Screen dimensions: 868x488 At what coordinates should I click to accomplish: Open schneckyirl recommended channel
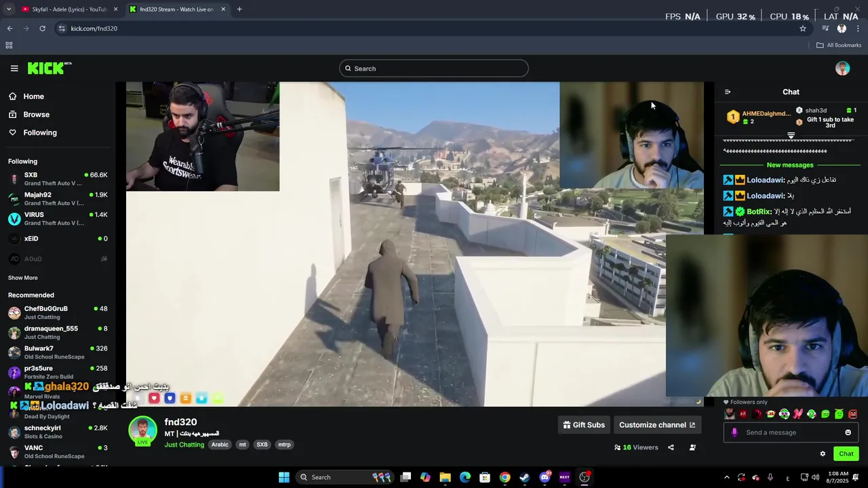[x=58, y=432]
